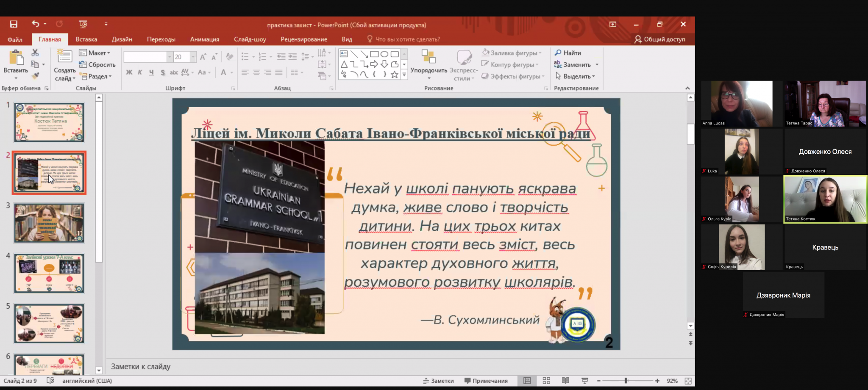Open the Вставка ribbon tab

[86, 39]
